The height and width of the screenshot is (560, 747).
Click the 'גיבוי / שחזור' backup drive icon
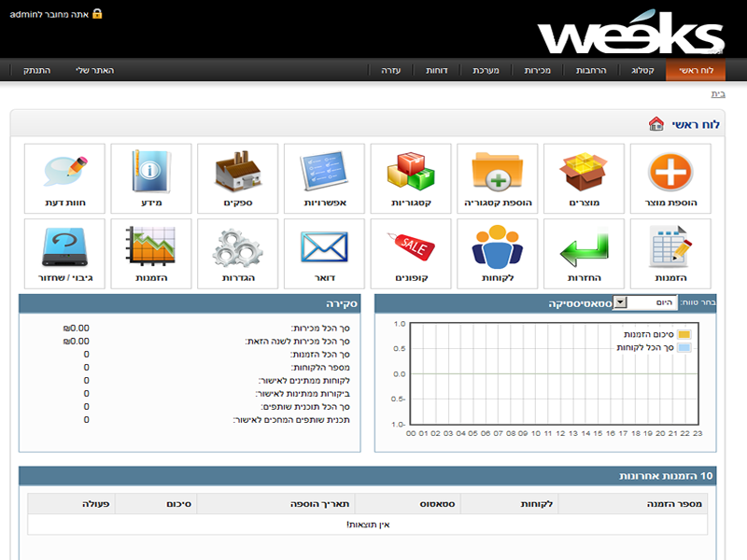pyautogui.click(x=64, y=246)
